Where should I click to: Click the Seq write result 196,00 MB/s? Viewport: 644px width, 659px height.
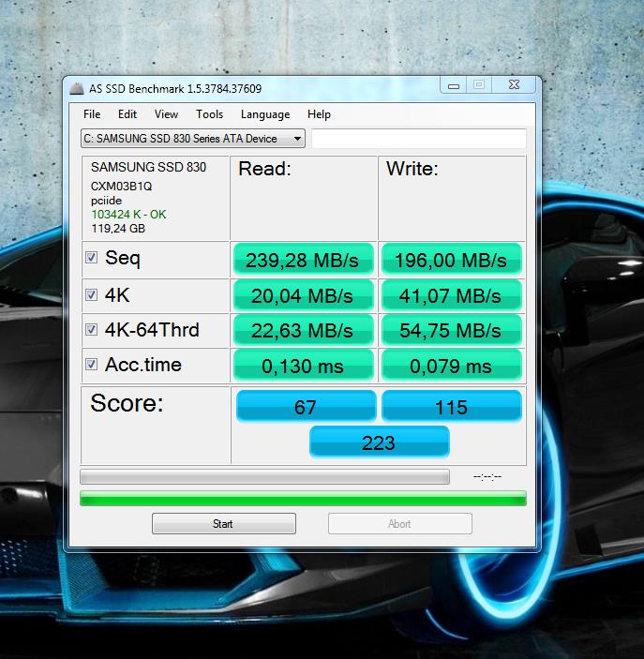pos(451,261)
